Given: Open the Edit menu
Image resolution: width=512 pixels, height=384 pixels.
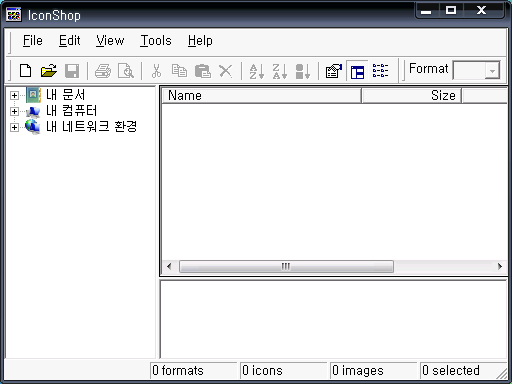Looking at the screenshot, I should (x=69, y=41).
